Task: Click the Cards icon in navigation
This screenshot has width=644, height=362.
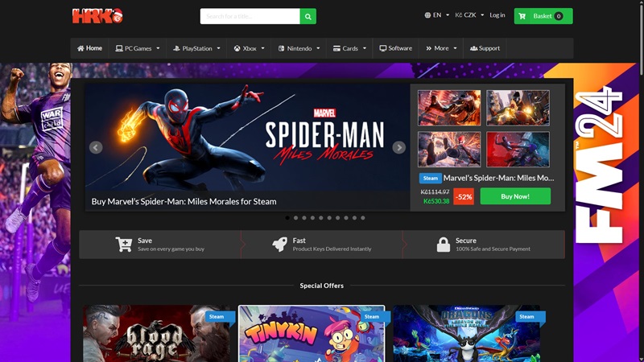Action: (336, 48)
